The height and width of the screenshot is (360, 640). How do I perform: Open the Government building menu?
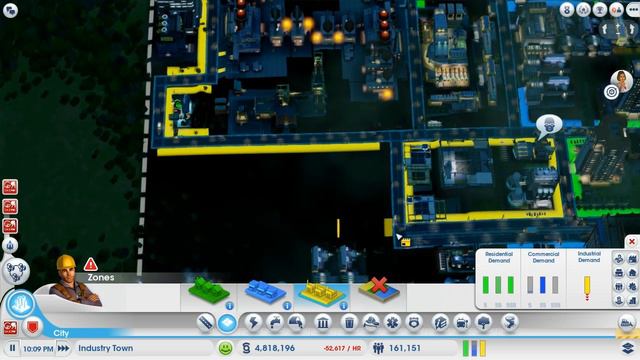pyautogui.click(x=323, y=323)
